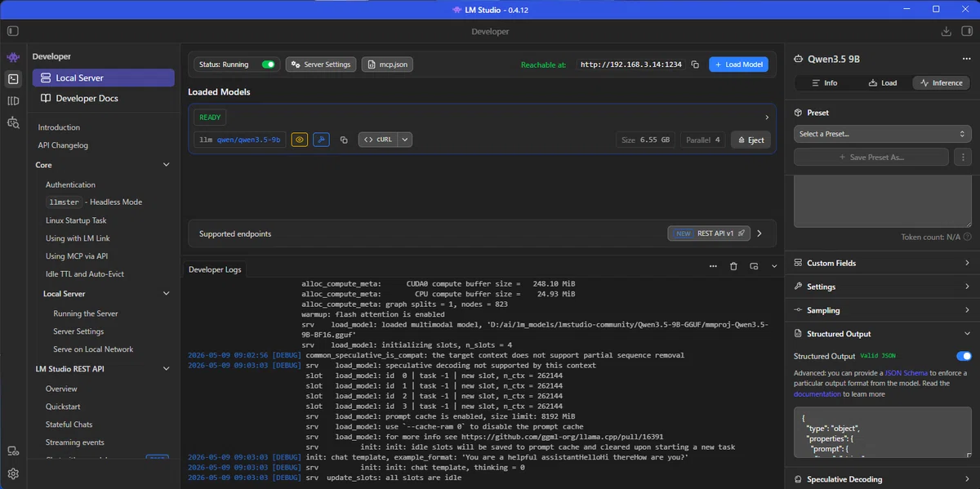The width and height of the screenshot is (980, 489).
Task: Click the rocket icon on the REST API v1 badge
Action: pyautogui.click(x=742, y=233)
